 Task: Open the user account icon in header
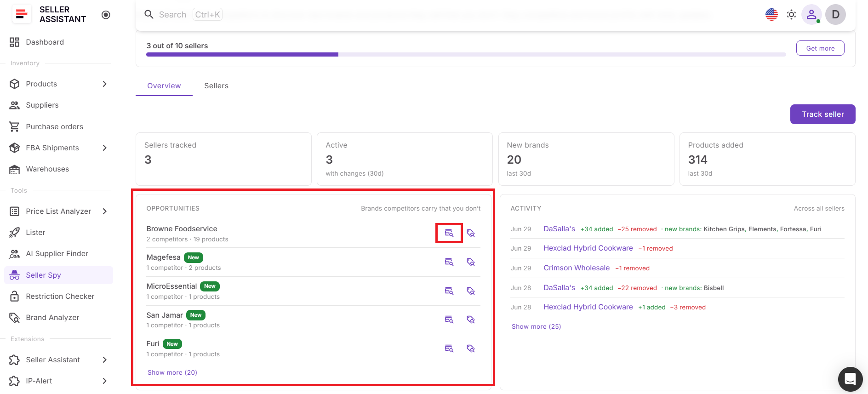click(811, 15)
